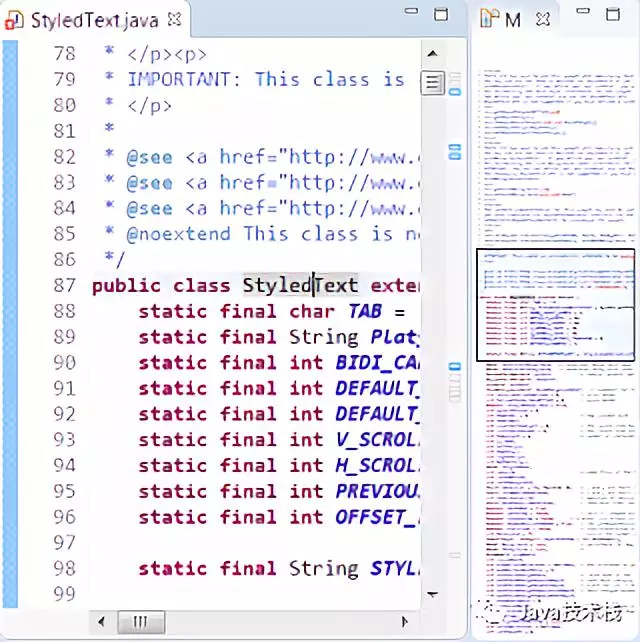Close the M minimap view tab
The height and width of the screenshot is (642, 640).
[x=543, y=19]
